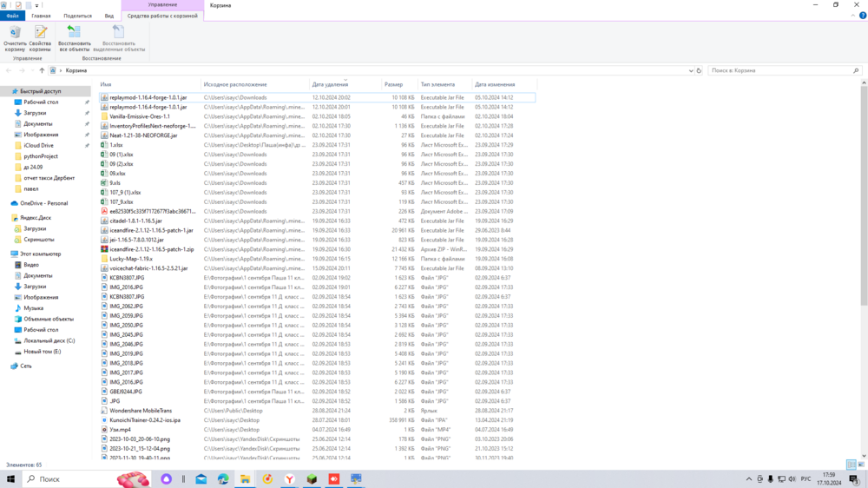
Task: Collapse the ribbon with the chevron
Action: (853, 16)
